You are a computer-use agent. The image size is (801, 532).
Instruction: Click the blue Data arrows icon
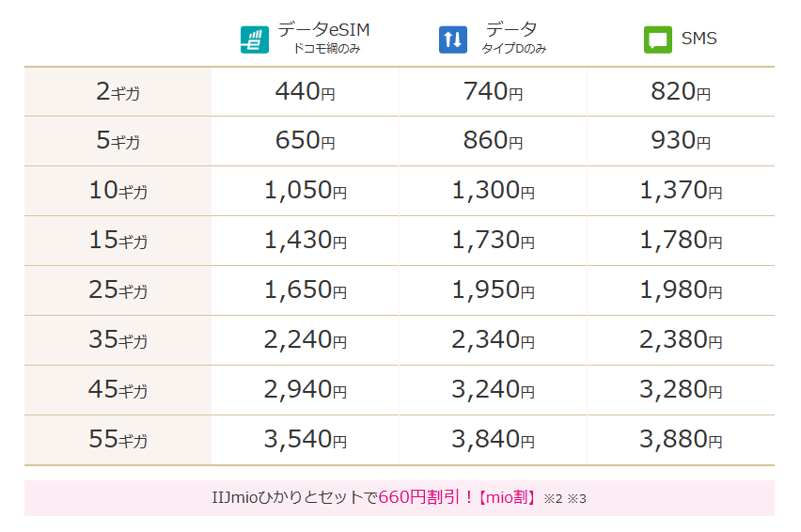point(452,39)
